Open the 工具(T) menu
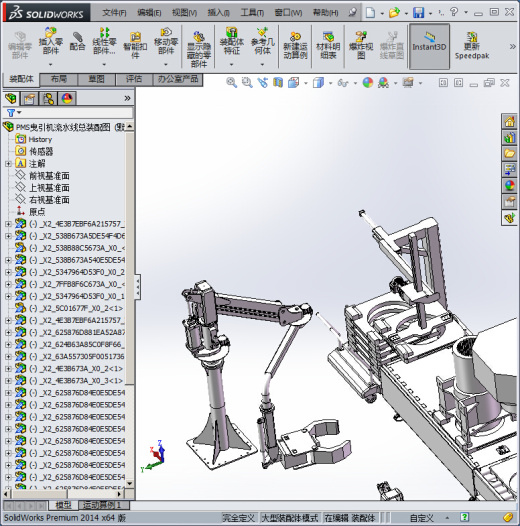The width and height of the screenshot is (520, 526). tap(252, 13)
